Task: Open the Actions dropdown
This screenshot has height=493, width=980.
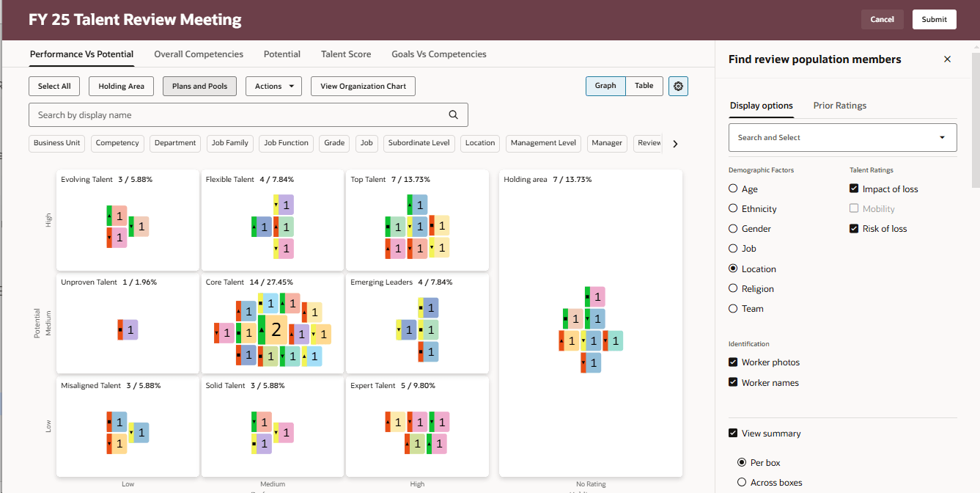Action: 273,86
